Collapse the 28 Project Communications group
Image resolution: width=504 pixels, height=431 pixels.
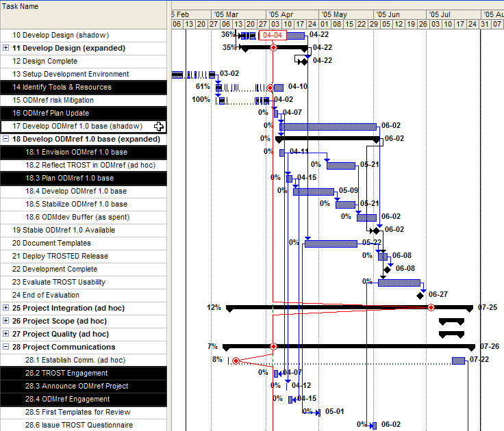(6, 348)
